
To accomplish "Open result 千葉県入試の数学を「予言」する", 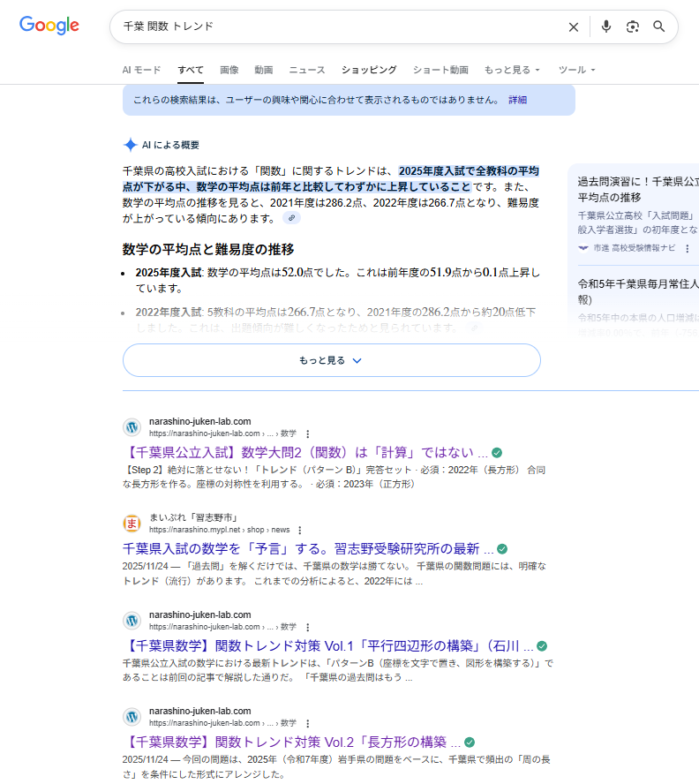I will point(307,548).
